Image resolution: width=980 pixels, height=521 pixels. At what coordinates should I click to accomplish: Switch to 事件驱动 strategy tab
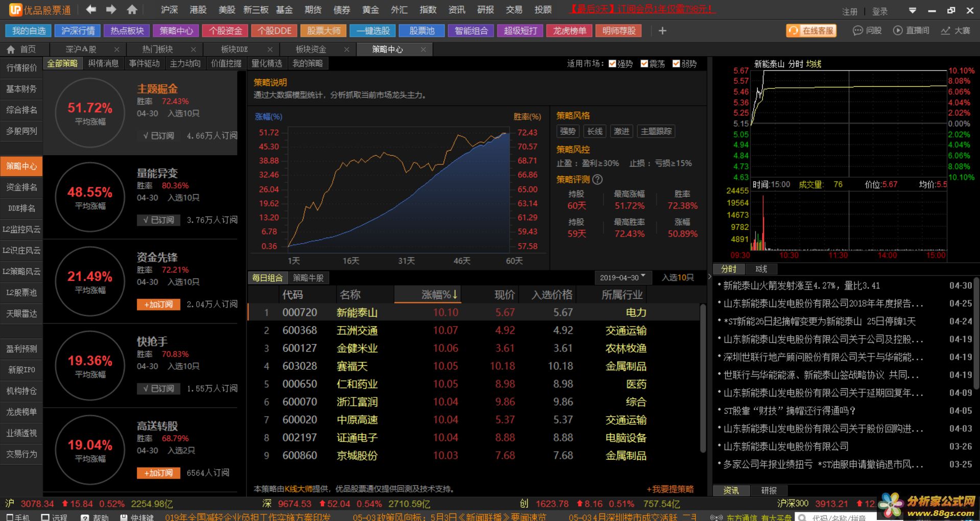point(144,63)
